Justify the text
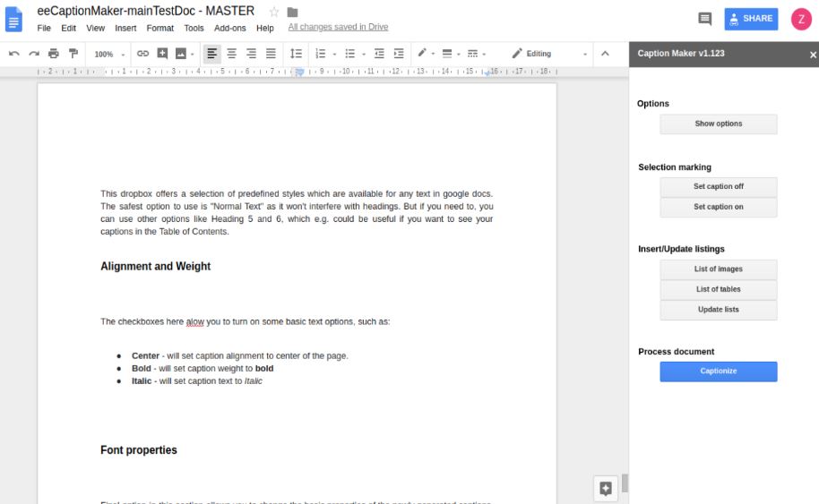819x504 pixels. (x=271, y=54)
